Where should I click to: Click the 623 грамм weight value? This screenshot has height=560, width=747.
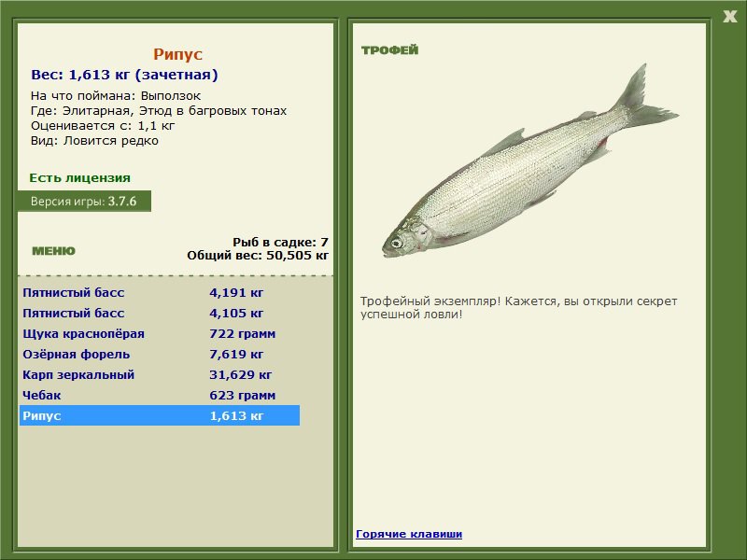243,395
